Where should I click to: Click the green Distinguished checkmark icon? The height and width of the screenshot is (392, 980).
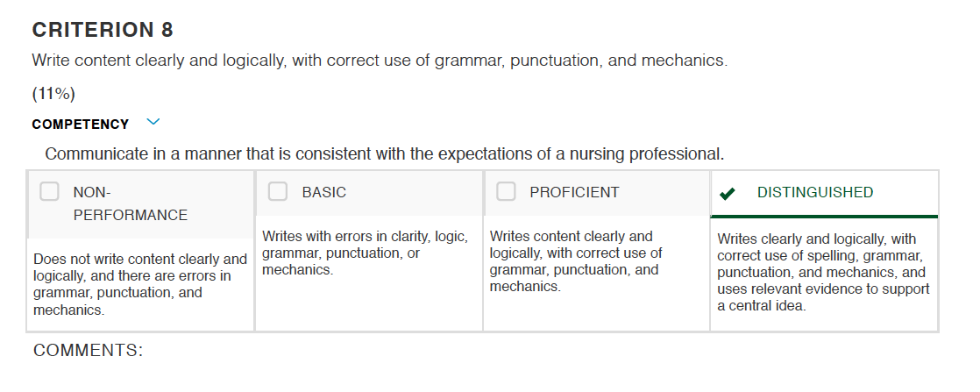[727, 194]
